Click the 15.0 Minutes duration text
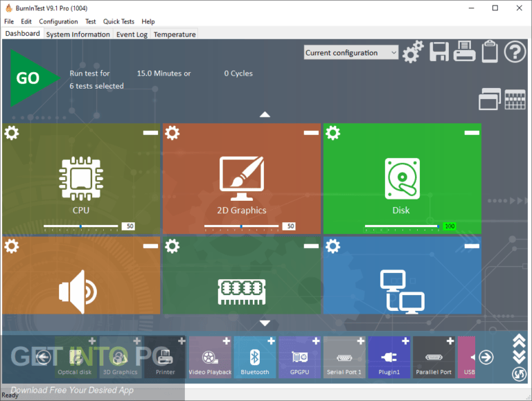This screenshot has width=532, height=401. click(x=163, y=73)
